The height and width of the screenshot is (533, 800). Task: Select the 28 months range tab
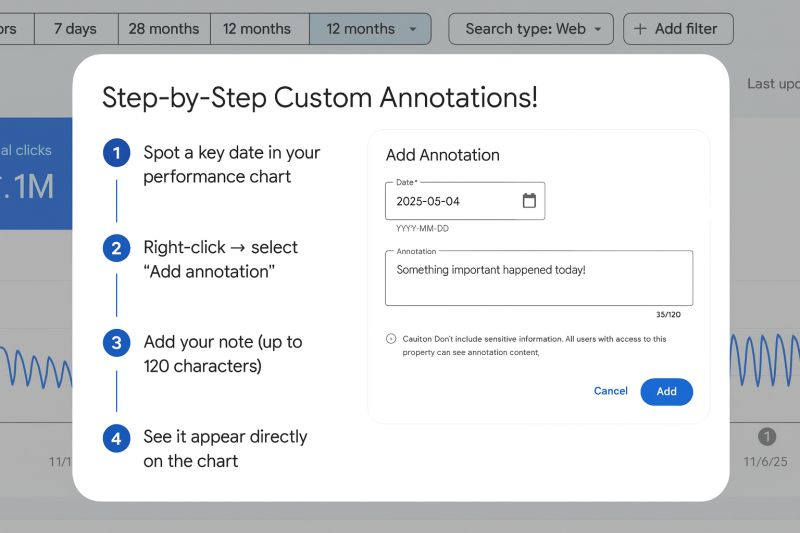point(164,29)
